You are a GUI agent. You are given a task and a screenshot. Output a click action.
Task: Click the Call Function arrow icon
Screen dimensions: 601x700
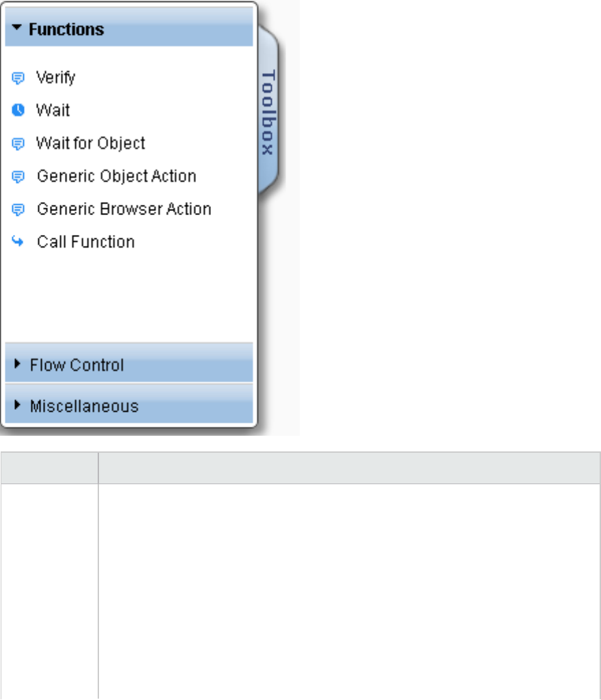[x=18, y=242]
